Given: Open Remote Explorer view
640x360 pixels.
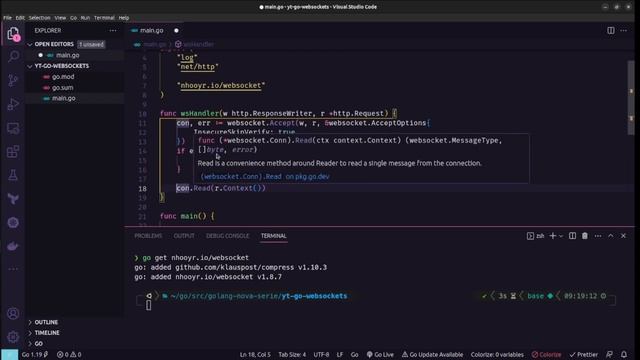Looking at the screenshot, I should (13, 128).
